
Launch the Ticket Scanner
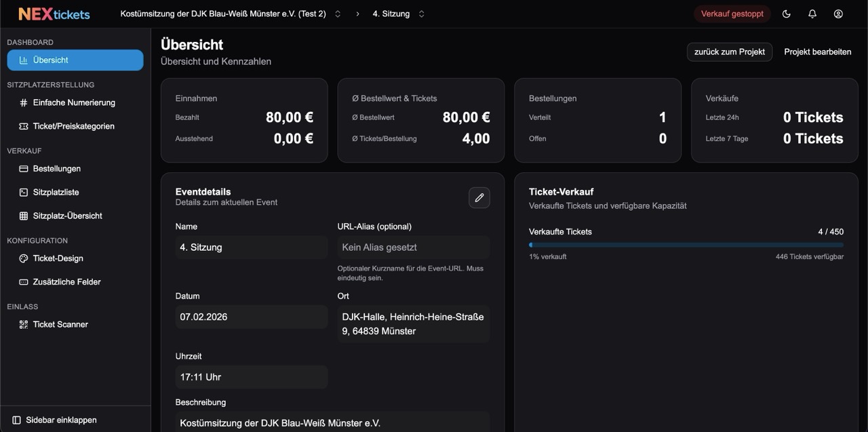60,324
